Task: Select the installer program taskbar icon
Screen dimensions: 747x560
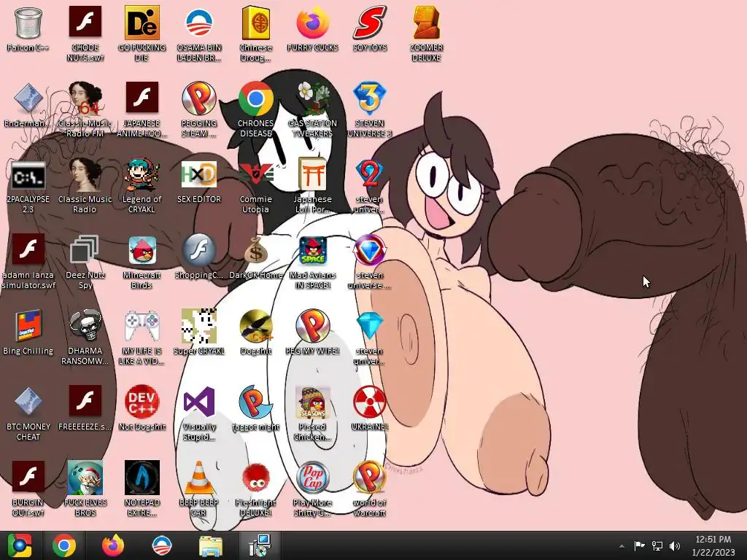Action: (x=260, y=545)
